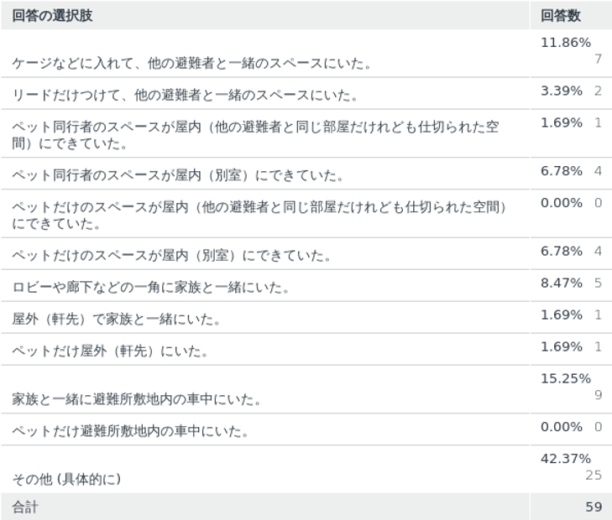Click ペットだけ屋外（軒先）にいた row
The height and width of the screenshot is (520, 612).
tap(110, 352)
